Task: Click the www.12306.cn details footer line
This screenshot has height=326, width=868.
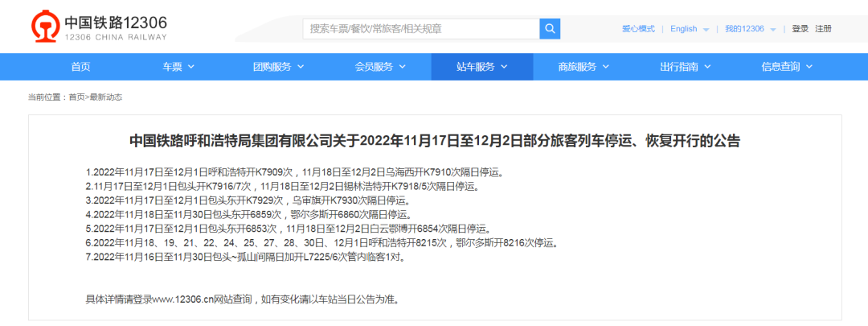Action: click(242, 299)
